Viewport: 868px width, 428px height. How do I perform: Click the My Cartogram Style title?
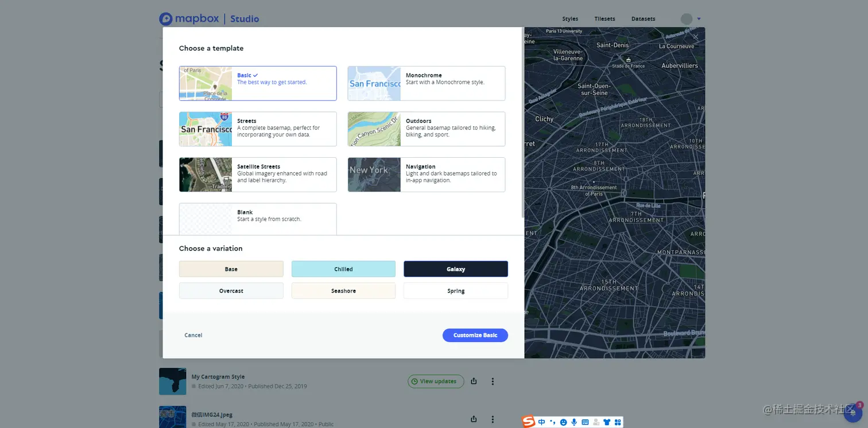point(218,377)
